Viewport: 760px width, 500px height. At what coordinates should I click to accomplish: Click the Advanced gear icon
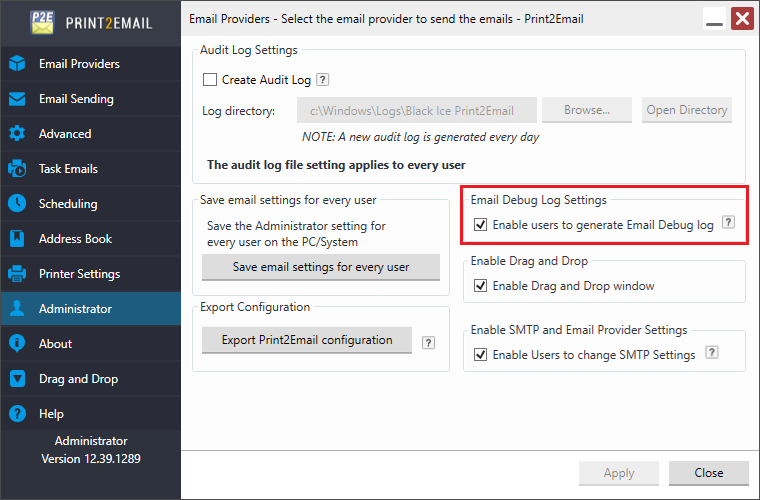(x=17, y=134)
